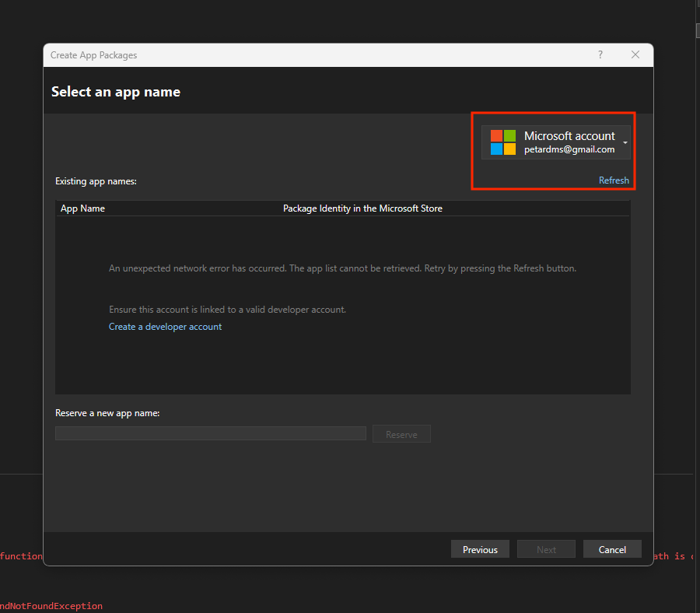
Task: Open the Microsoft account switcher dropdown arrow
Action: pyautogui.click(x=625, y=142)
